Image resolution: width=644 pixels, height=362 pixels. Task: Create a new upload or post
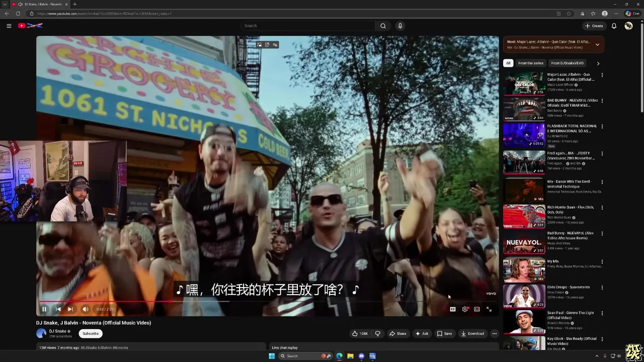click(x=594, y=26)
